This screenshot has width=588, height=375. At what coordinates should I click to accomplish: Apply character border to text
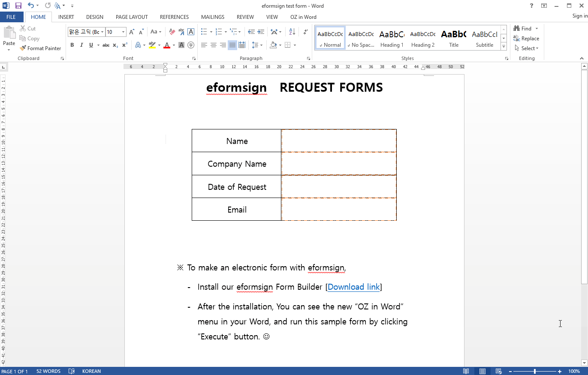coord(191,32)
